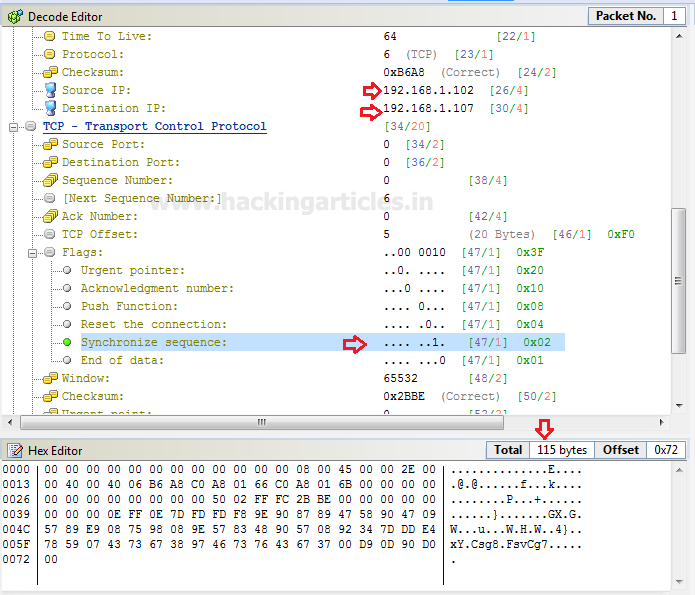
Task: Click the Source IP computer icon
Action: (51, 90)
